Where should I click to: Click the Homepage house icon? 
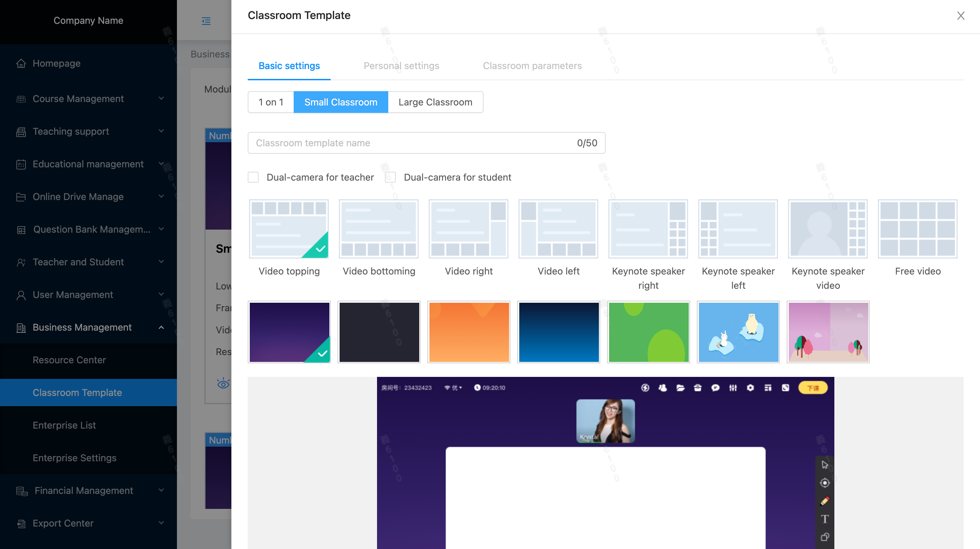21,64
